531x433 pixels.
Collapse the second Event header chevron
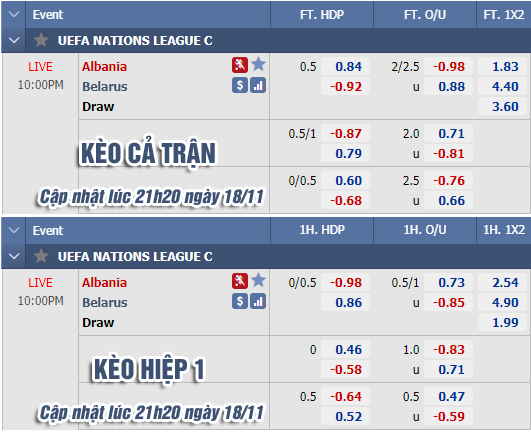pos(14,230)
